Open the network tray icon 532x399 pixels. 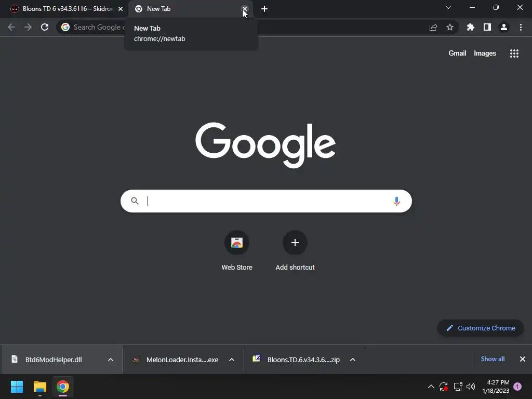click(x=458, y=387)
